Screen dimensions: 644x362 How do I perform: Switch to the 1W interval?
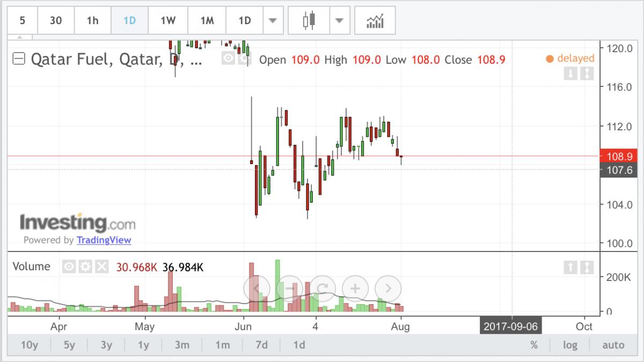[168, 21]
